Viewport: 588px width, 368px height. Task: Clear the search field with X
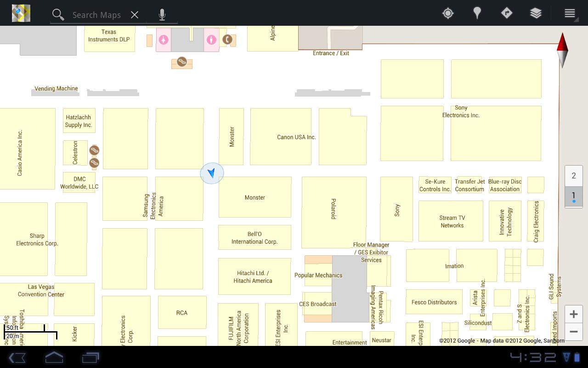pos(135,15)
